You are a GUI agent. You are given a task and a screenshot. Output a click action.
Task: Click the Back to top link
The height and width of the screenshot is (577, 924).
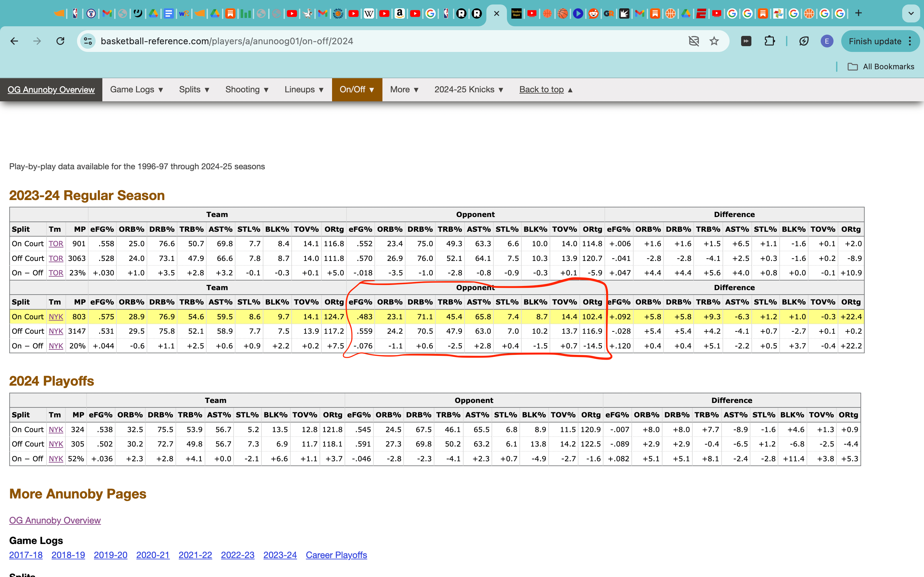pyautogui.click(x=542, y=90)
